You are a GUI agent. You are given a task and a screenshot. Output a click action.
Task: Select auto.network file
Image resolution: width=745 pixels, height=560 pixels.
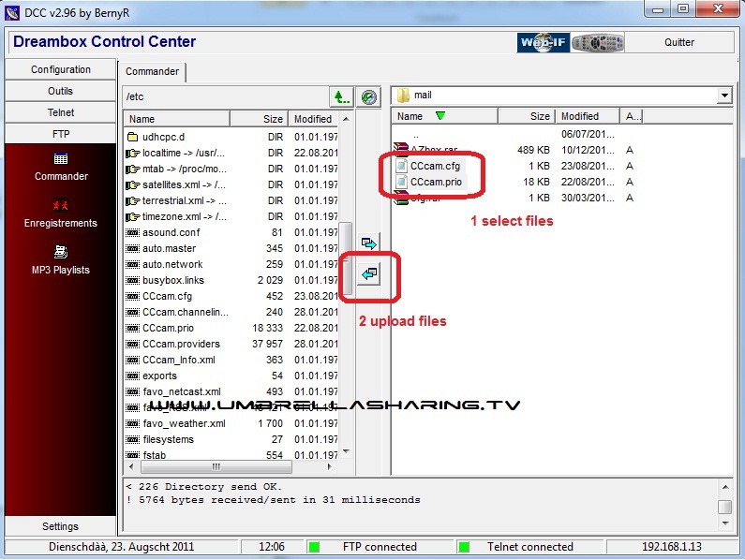click(231, 265)
